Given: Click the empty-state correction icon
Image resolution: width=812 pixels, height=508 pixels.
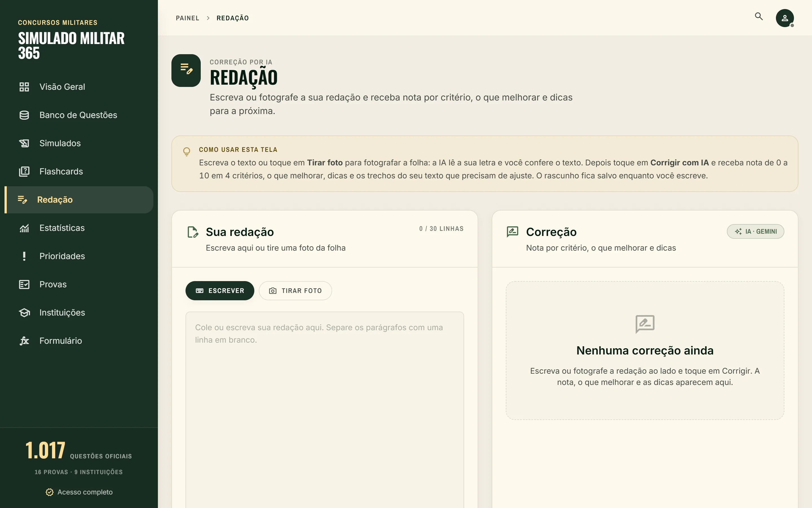Looking at the screenshot, I should (645, 324).
